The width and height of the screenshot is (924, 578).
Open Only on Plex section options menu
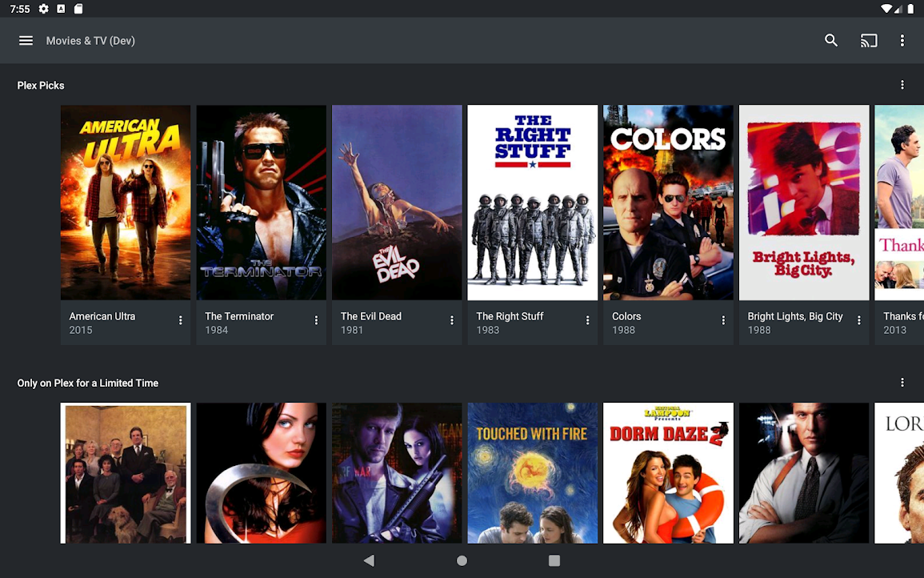[x=902, y=382]
